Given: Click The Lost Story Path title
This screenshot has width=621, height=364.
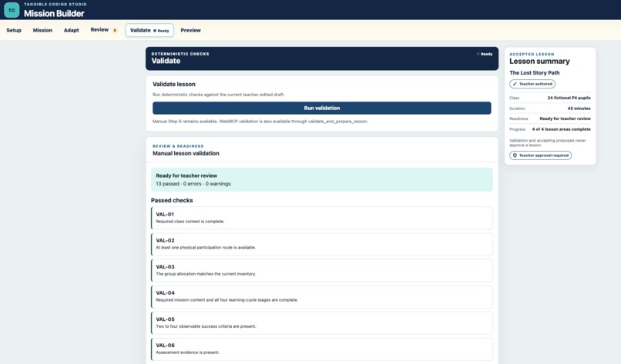Looking at the screenshot, I should [534, 73].
